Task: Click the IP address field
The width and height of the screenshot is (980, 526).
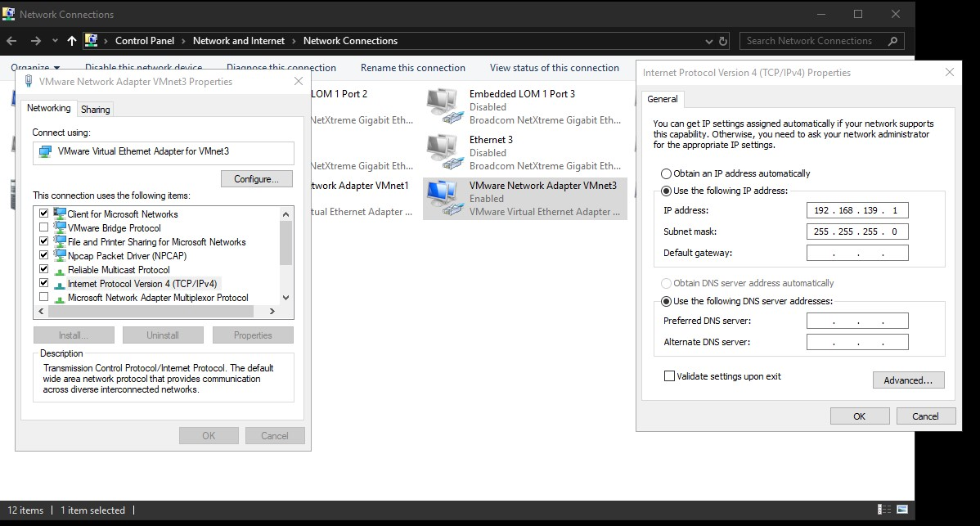Action: tap(857, 210)
